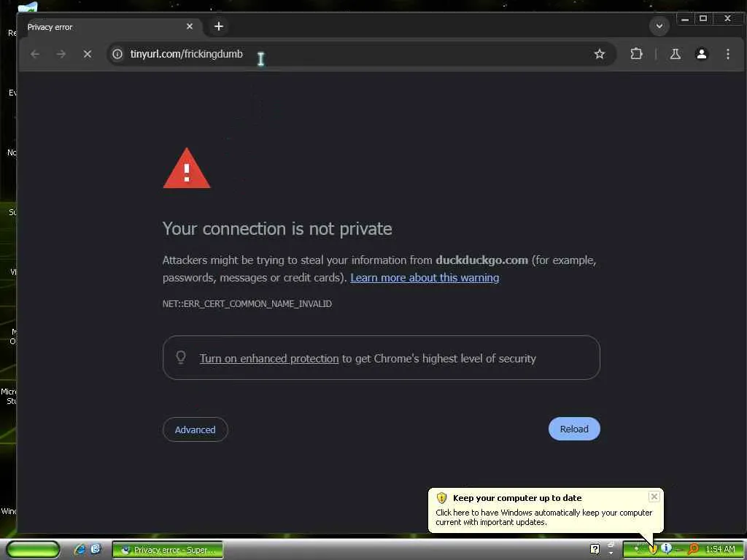Click the duckduckgo.com bold text
The width and height of the screenshot is (747, 560).
(481, 260)
